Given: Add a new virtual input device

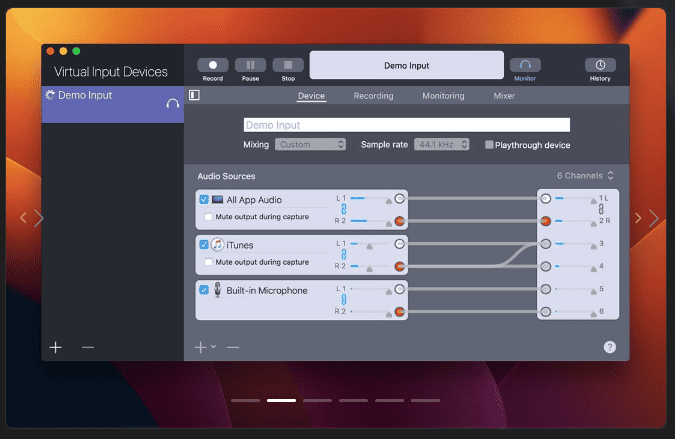Looking at the screenshot, I should pos(56,347).
